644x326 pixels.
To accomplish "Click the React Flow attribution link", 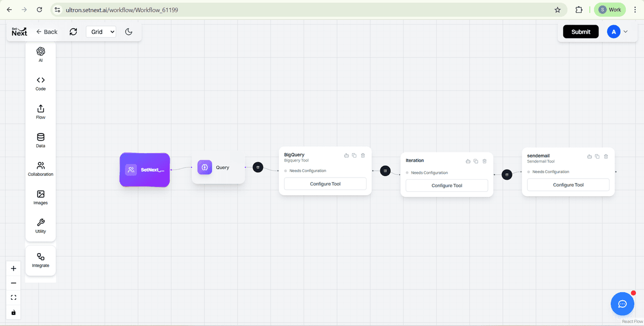I will coord(632,322).
